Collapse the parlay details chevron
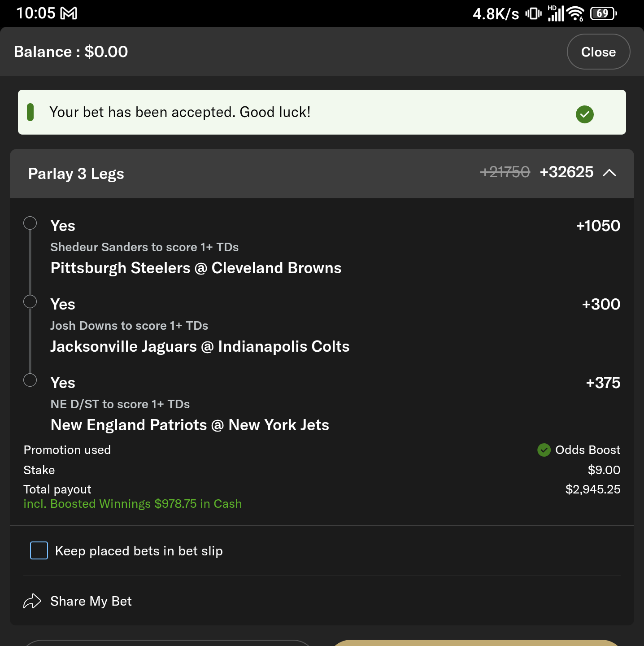Image resolution: width=644 pixels, height=646 pixels. coord(609,173)
